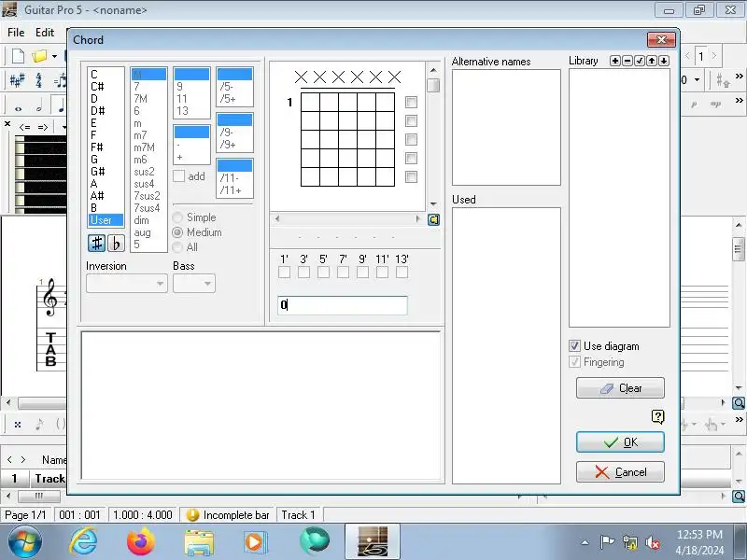747x560 pixels.
Task: Click the Open folder icon in toolbar
Action: coord(39,56)
